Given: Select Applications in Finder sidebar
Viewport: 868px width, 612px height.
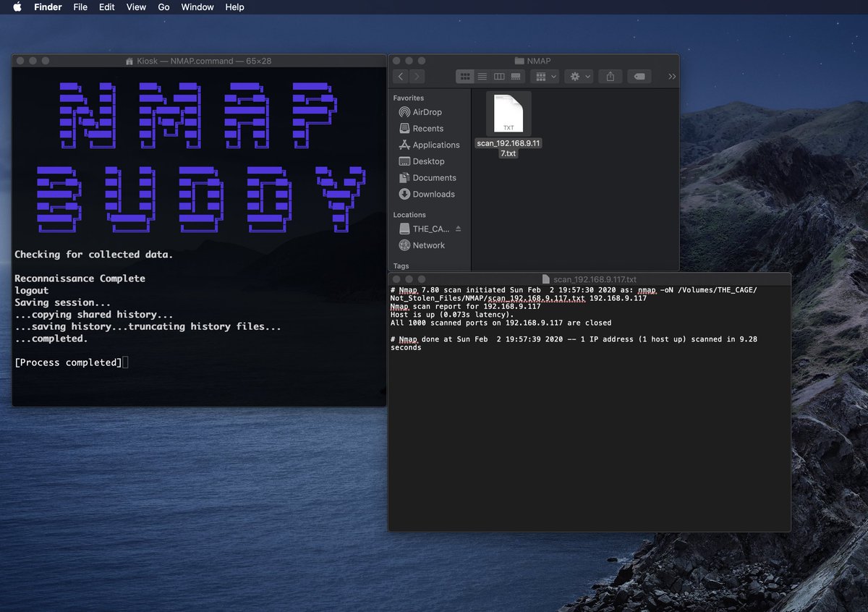Looking at the screenshot, I should pyautogui.click(x=435, y=145).
